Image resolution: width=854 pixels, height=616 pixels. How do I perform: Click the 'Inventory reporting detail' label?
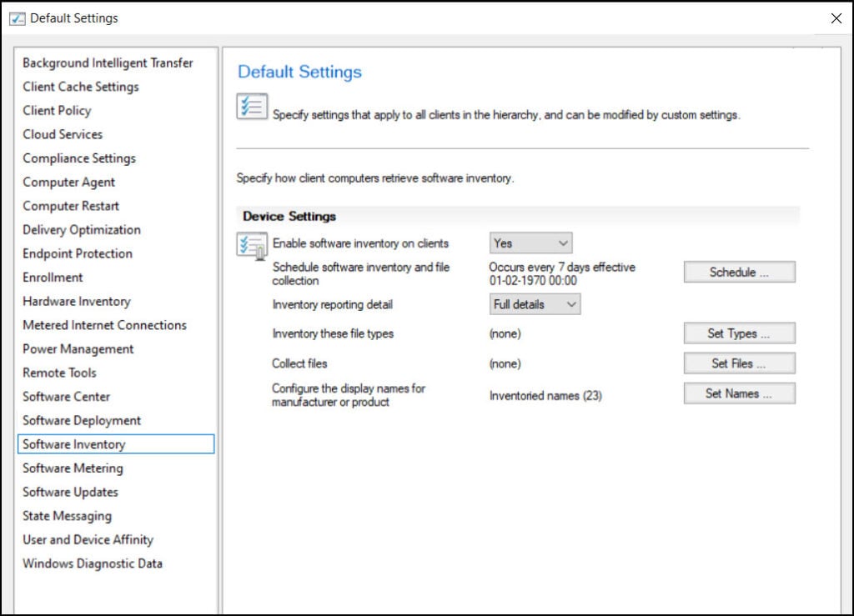[332, 304]
